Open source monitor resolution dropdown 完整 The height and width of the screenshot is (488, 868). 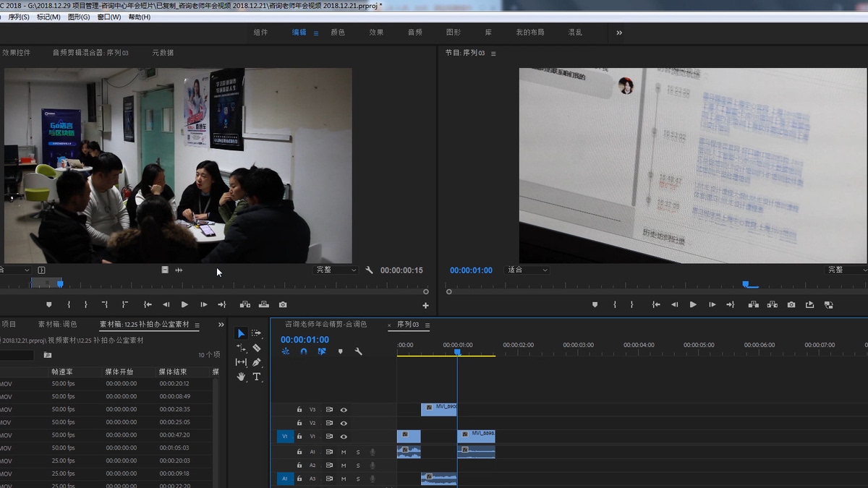(x=336, y=270)
